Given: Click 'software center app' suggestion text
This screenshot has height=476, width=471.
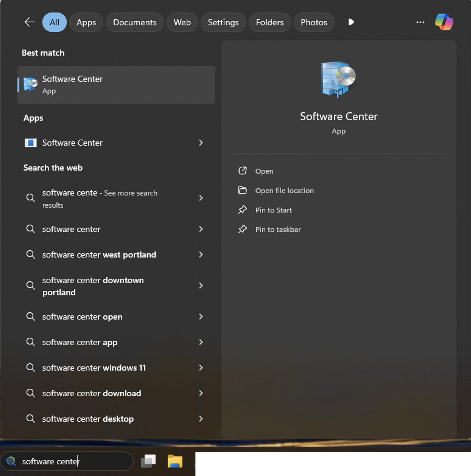Looking at the screenshot, I should click(80, 342).
